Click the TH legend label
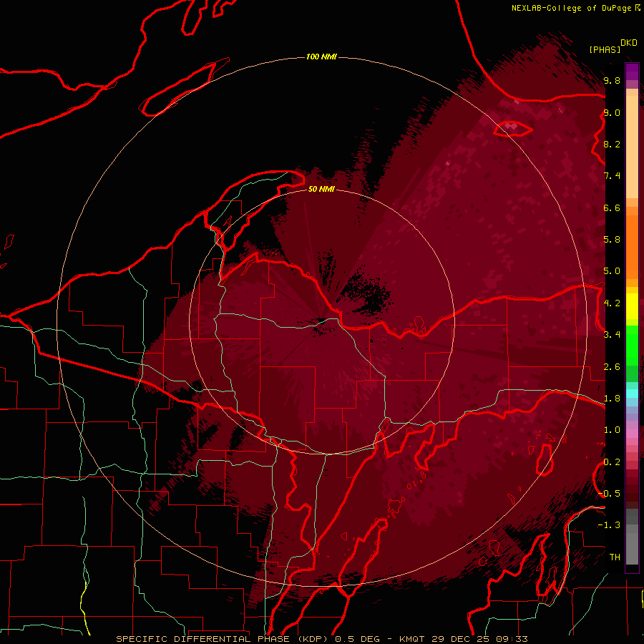The height and width of the screenshot is (644, 644). click(x=615, y=557)
